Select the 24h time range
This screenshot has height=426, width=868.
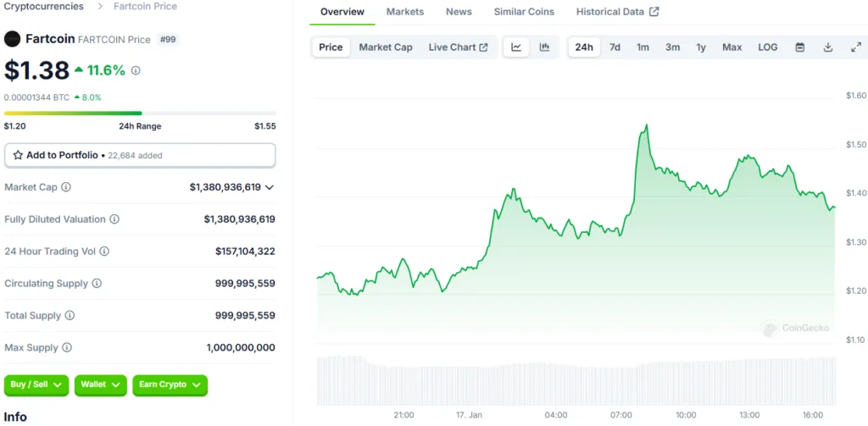pos(584,47)
